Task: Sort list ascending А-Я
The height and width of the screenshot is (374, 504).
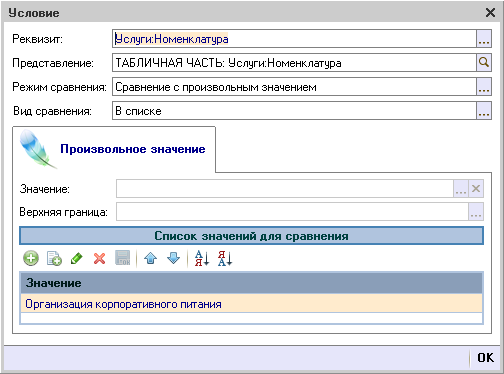Action: (202, 258)
